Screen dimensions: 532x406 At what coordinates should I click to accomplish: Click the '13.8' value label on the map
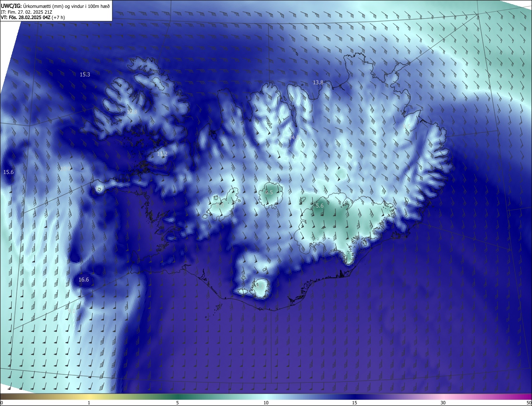click(318, 83)
